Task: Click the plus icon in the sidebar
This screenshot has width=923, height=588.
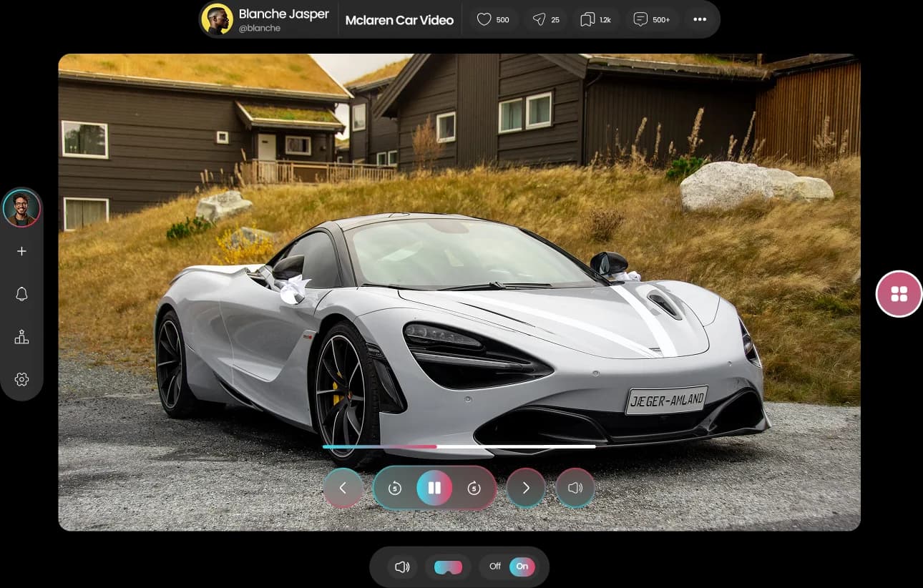Action: pyautogui.click(x=21, y=251)
